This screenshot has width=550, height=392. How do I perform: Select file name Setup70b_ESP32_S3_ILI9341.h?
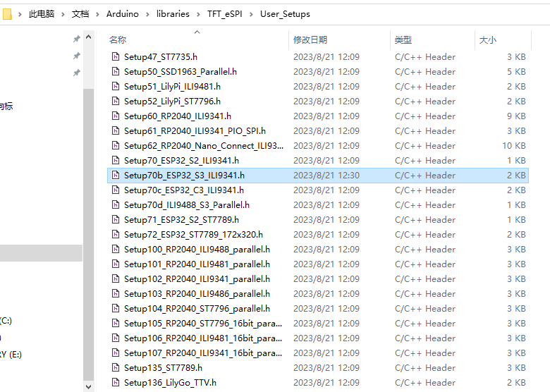[184, 176]
